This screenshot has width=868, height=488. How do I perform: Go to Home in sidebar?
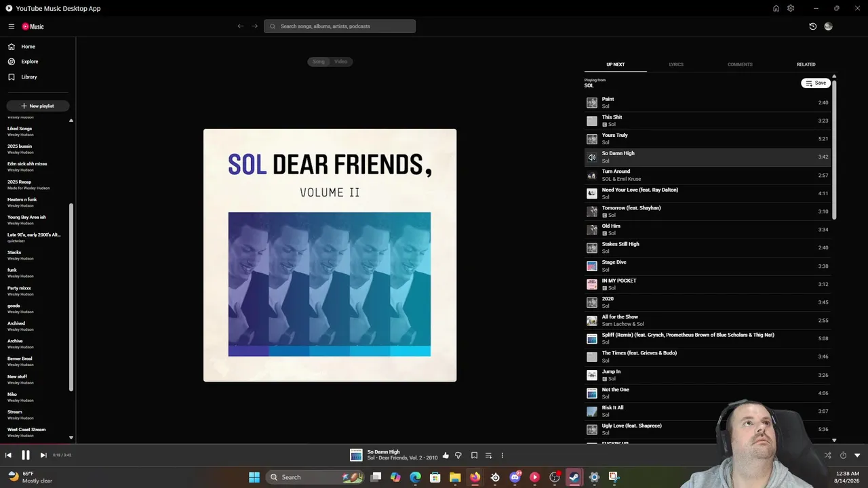click(28, 47)
